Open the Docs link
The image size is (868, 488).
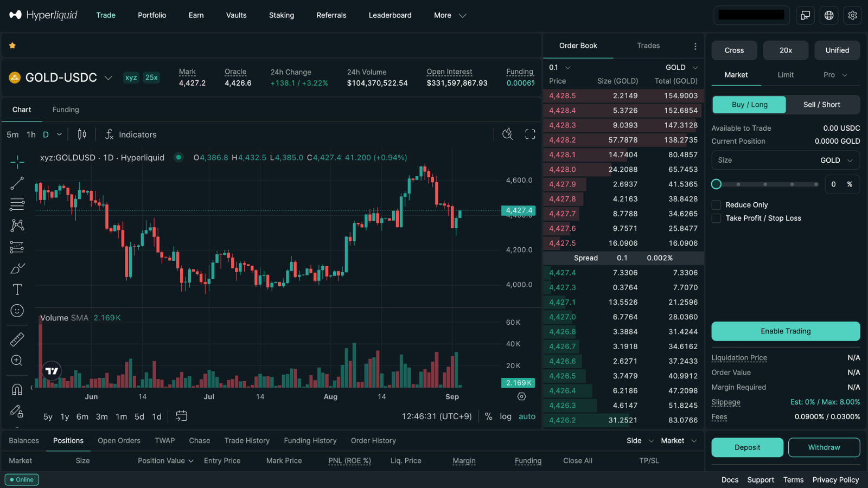[x=730, y=480]
